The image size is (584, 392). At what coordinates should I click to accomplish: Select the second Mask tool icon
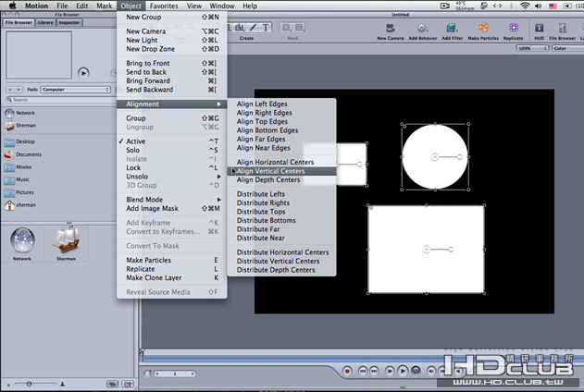click(x=299, y=28)
